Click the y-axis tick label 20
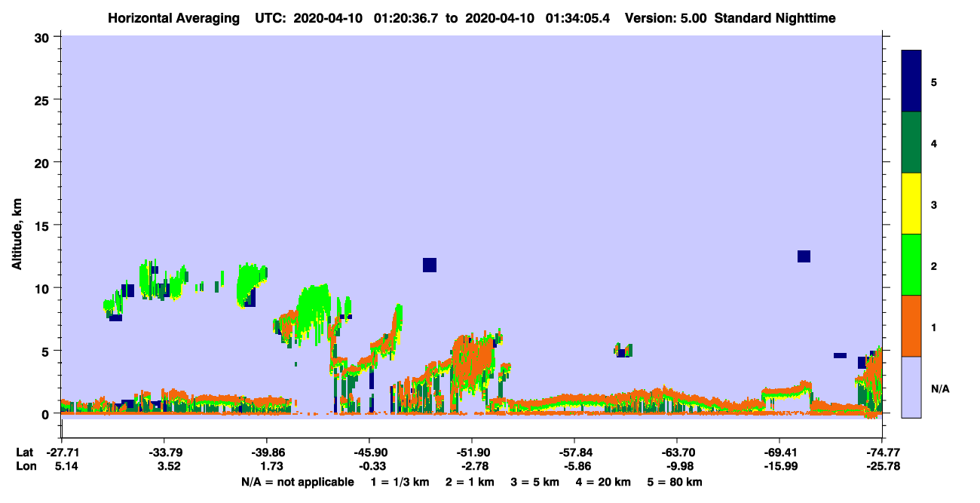Screen dimensions: 980x503 [44, 162]
